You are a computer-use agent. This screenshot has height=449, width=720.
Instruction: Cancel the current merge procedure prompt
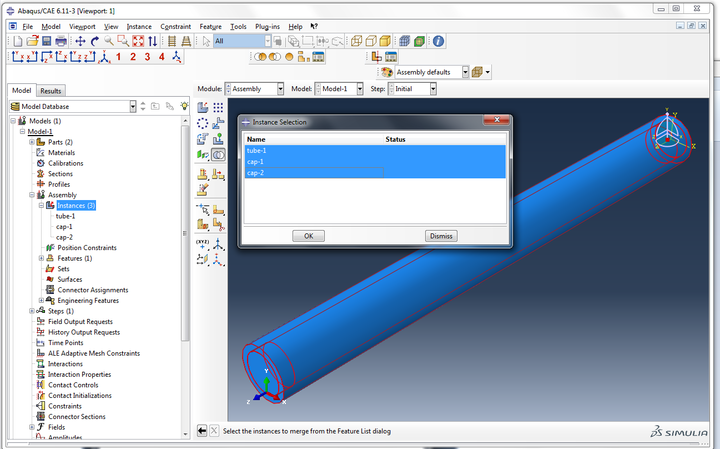(214, 431)
